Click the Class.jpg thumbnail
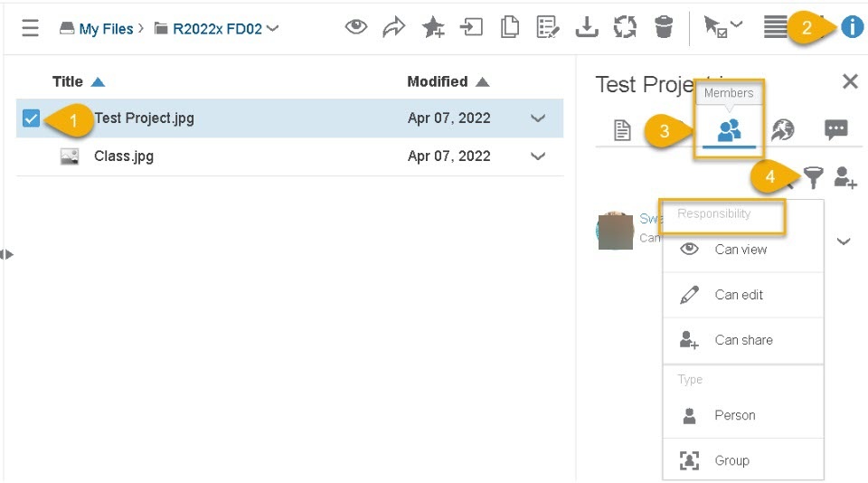Viewport: 868px width, 483px height. [x=70, y=156]
